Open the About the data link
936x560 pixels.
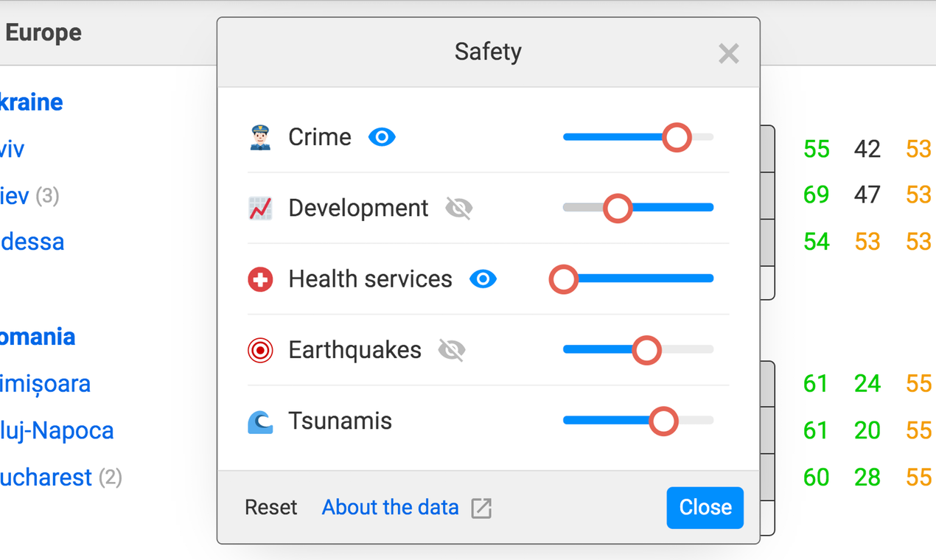[x=390, y=508]
